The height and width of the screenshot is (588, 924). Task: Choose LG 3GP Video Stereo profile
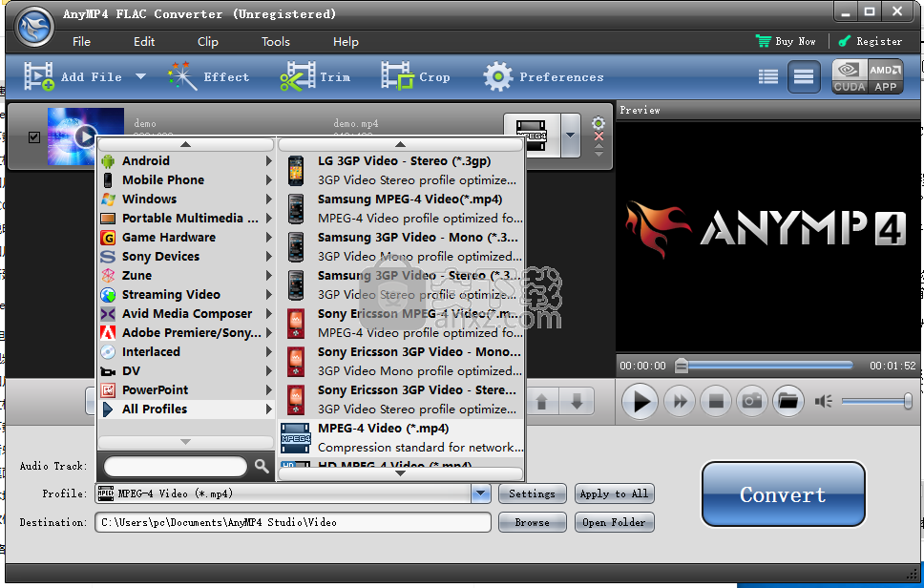[x=401, y=170]
